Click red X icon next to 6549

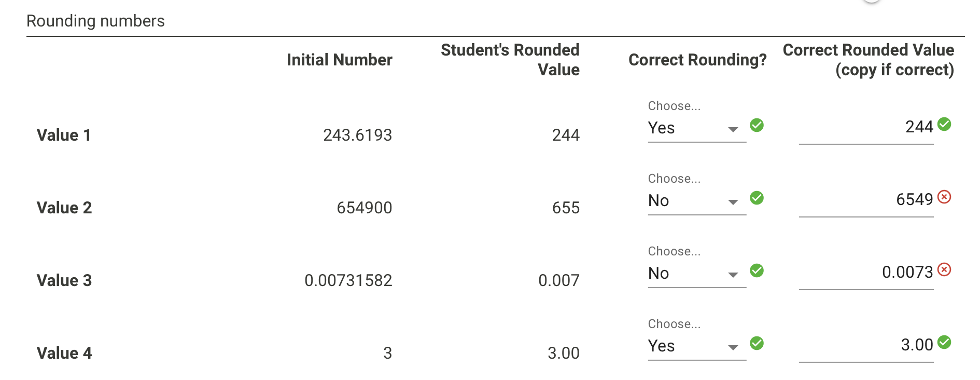pyautogui.click(x=944, y=197)
